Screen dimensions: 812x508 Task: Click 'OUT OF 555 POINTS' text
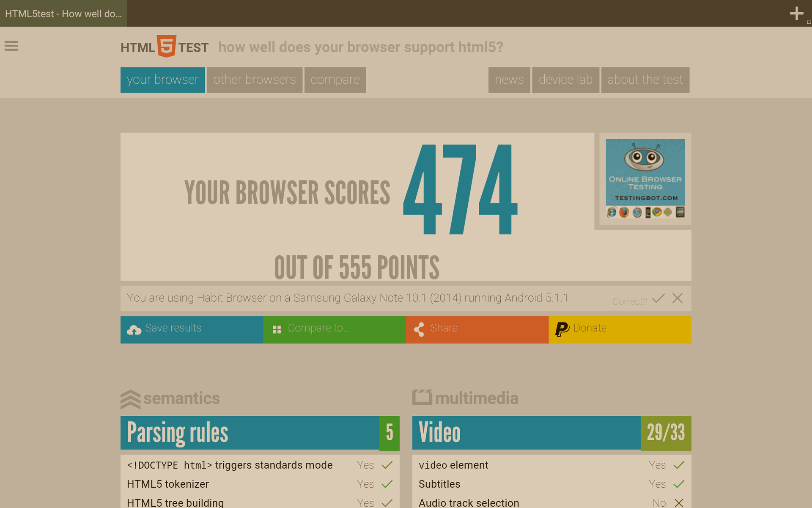click(x=357, y=268)
